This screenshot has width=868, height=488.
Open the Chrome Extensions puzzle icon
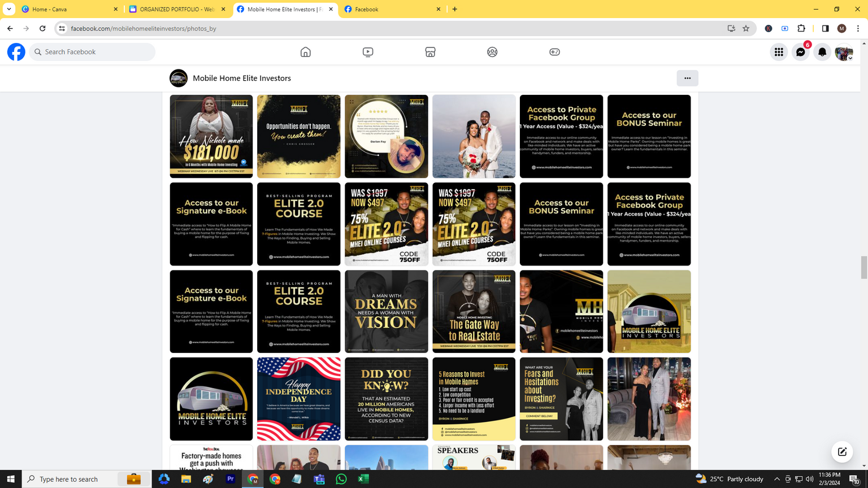pyautogui.click(x=801, y=28)
